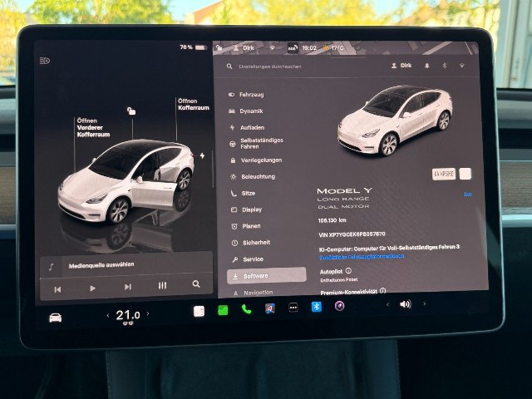The image size is (532, 399).
Task: Open the Aufladen charging settings
Action: (x=251, y=127)
